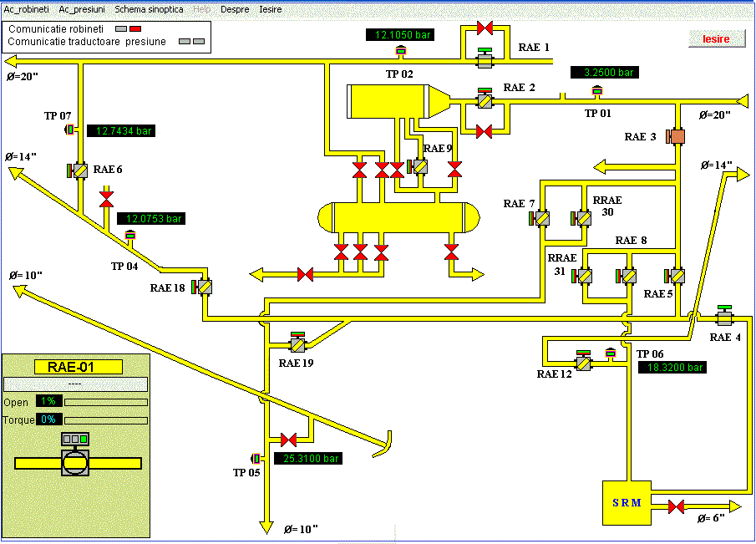Select the RAE 19 valve icon

click(x=297, y=343)
